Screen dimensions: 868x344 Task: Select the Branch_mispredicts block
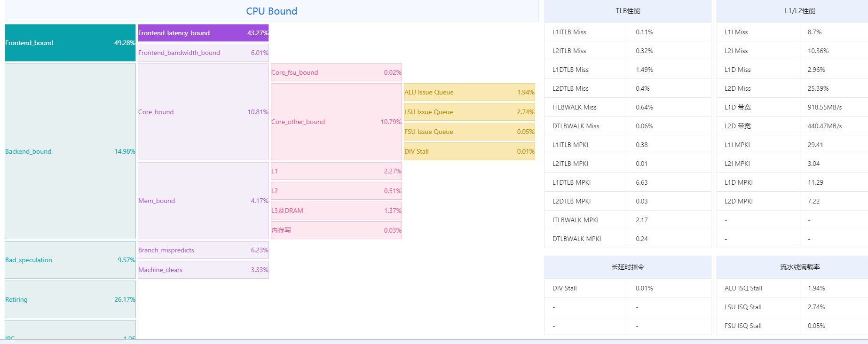(203, 250)
